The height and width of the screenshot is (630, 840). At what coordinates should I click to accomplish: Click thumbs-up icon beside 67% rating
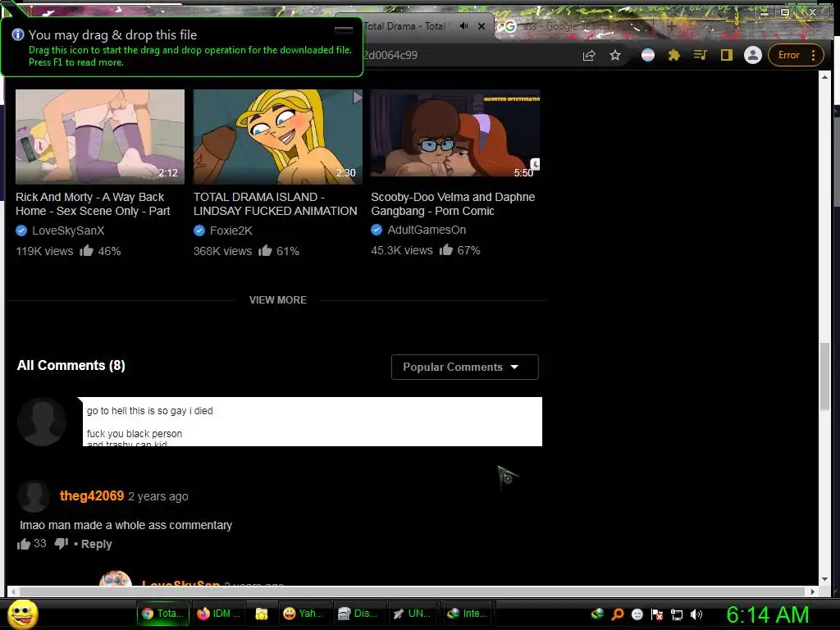coord(445,249)
